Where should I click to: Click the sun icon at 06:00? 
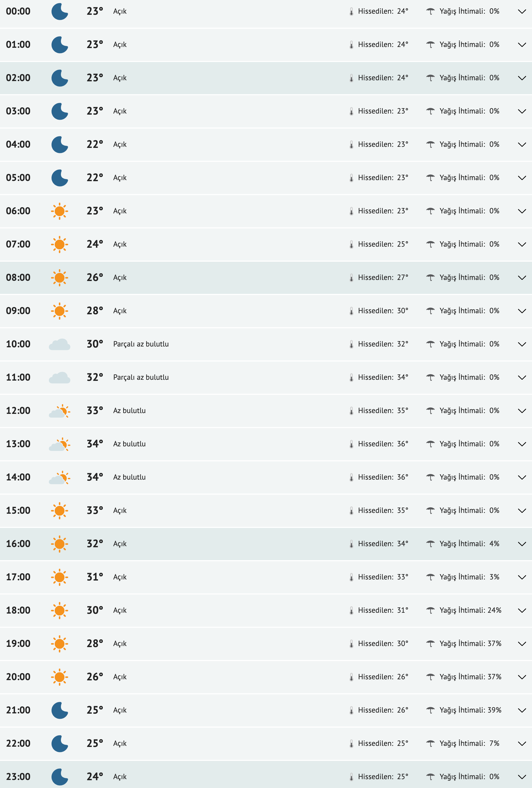point(60,211)
